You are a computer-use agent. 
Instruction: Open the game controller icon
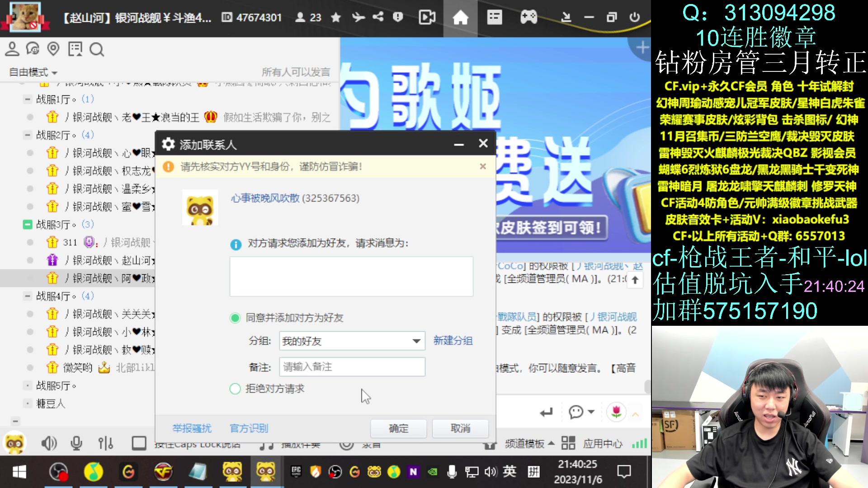[528, 18]
